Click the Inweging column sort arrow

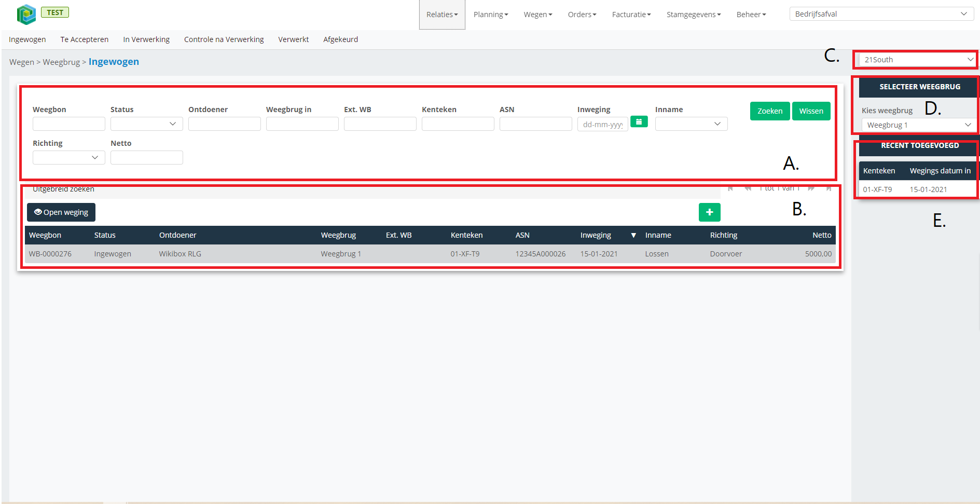633,235
